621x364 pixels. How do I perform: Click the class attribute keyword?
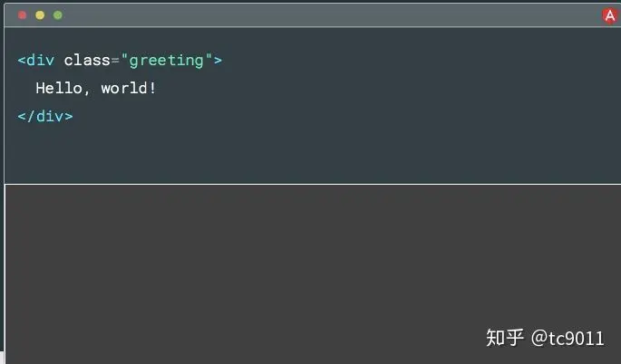point(86,61)
